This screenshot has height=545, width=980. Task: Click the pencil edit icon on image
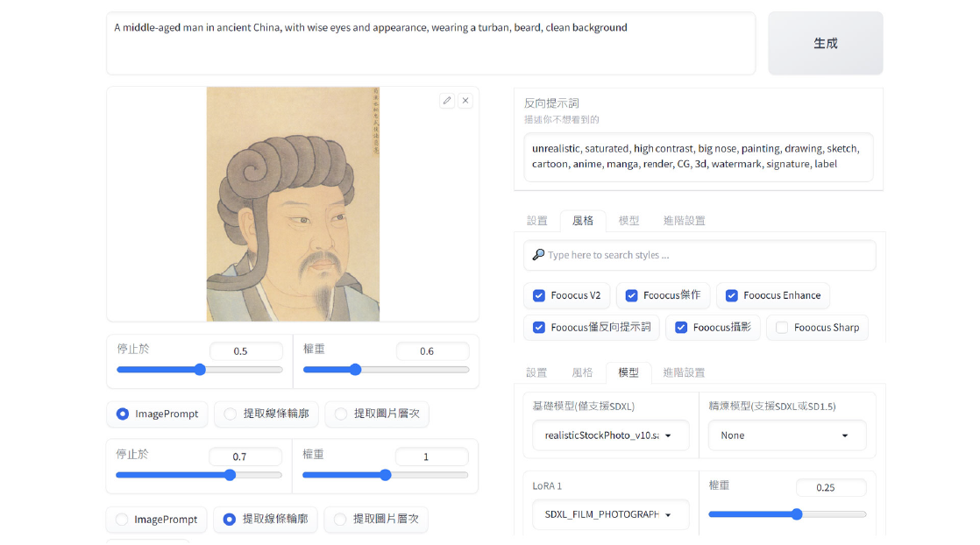pos(447,101)
